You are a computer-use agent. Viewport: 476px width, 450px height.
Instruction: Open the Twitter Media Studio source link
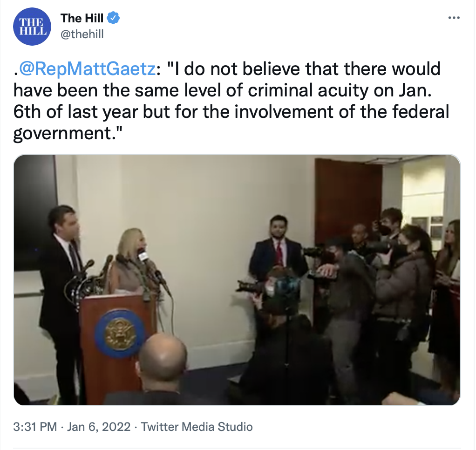[x=197, y=427]
